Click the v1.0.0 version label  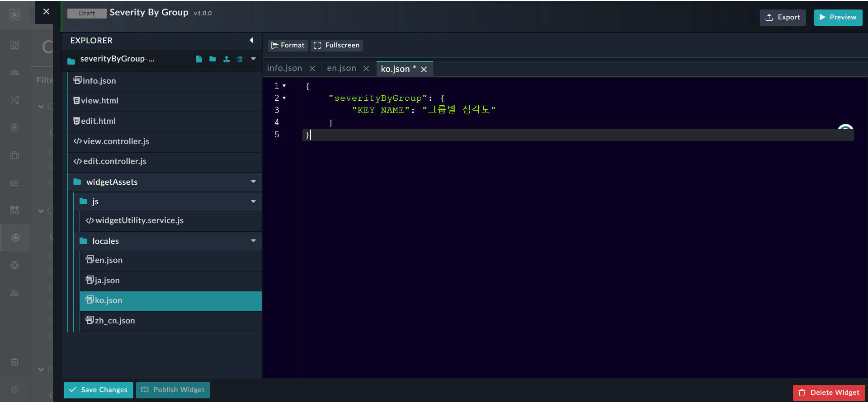[x=203, y=14]
